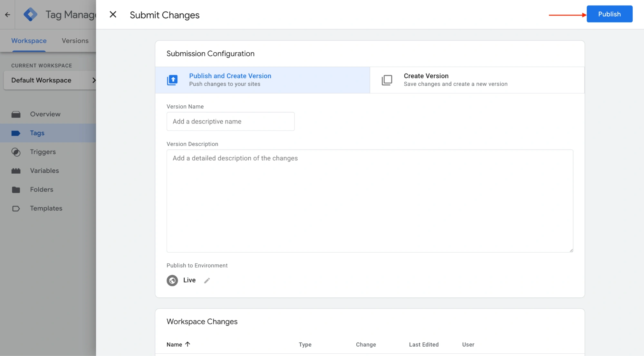Switch to the Workspace tab
The image size is (644, 356).
pyautogui.click(x=29, y=41)
